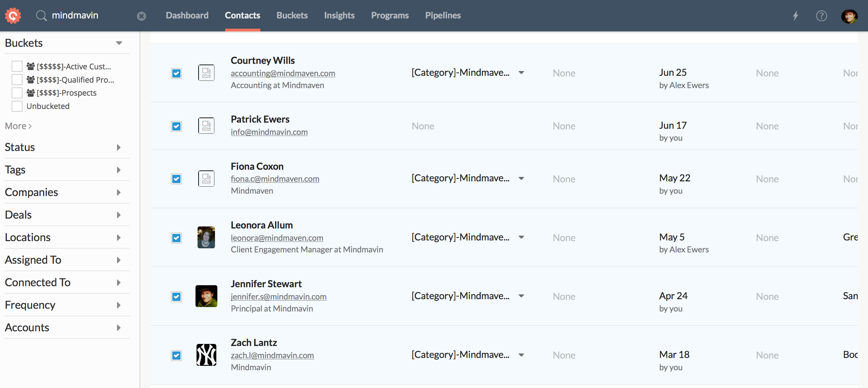The image size is (868, 388).
Task: Check the [$$$$]-Prospects bucket filter
Action: pyautogui.click(x=17, y=93)
